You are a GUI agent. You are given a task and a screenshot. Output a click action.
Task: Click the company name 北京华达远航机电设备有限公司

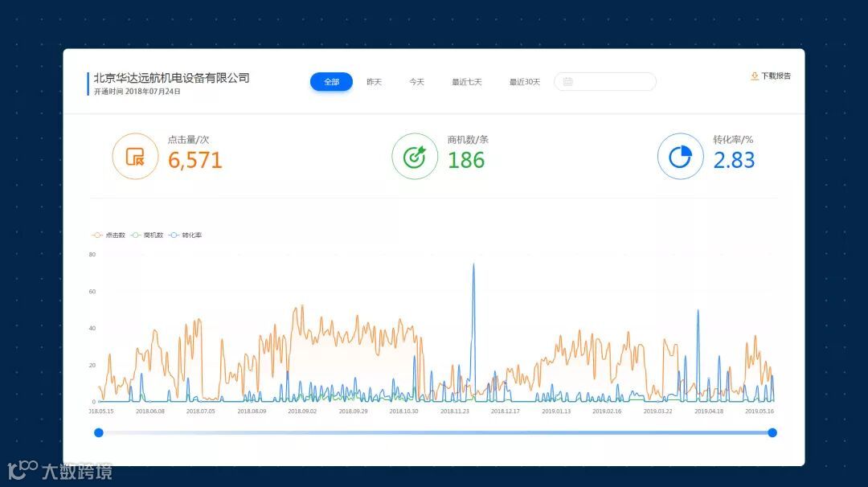click(x=171, y=78)
